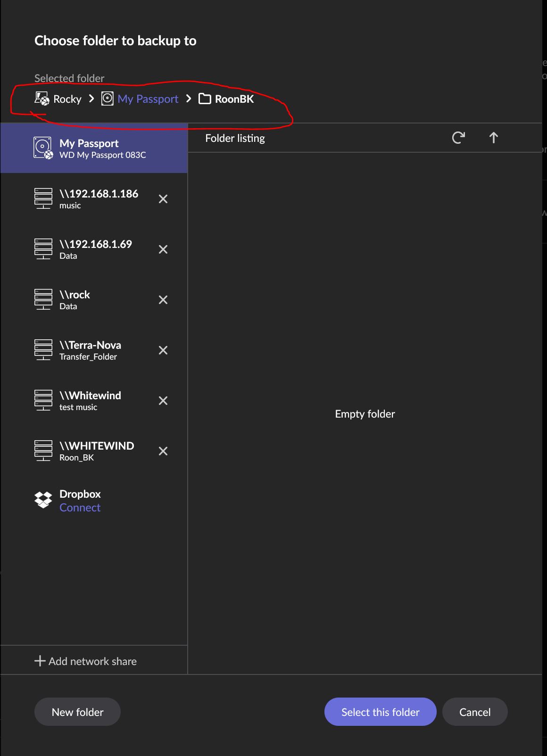The width and height of the screenshot is (547, 756).
Task: Navigate to My Passport in breadcrumb
Action: click(148, 99)
